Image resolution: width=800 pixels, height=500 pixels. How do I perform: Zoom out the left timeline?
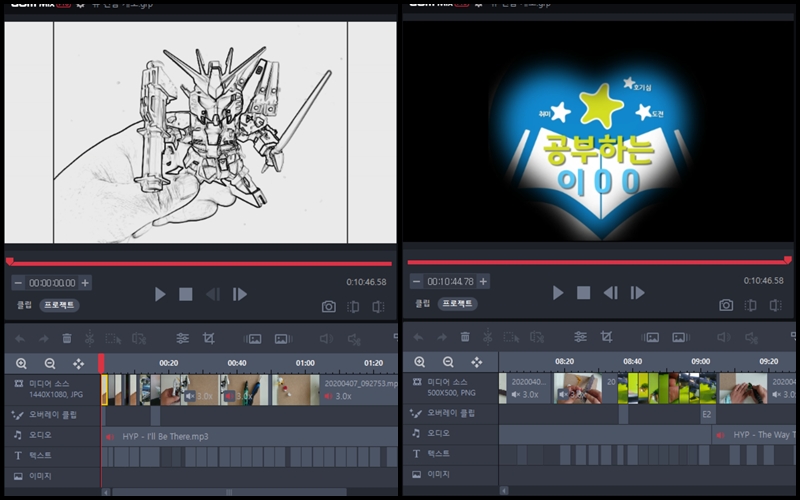(50, 363)
